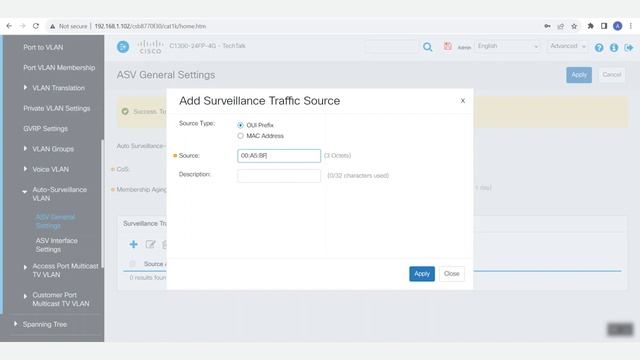This screenshot has height=360, width=640.
Task: Open GVRP Settings page
Action: [x=45, y=129]
